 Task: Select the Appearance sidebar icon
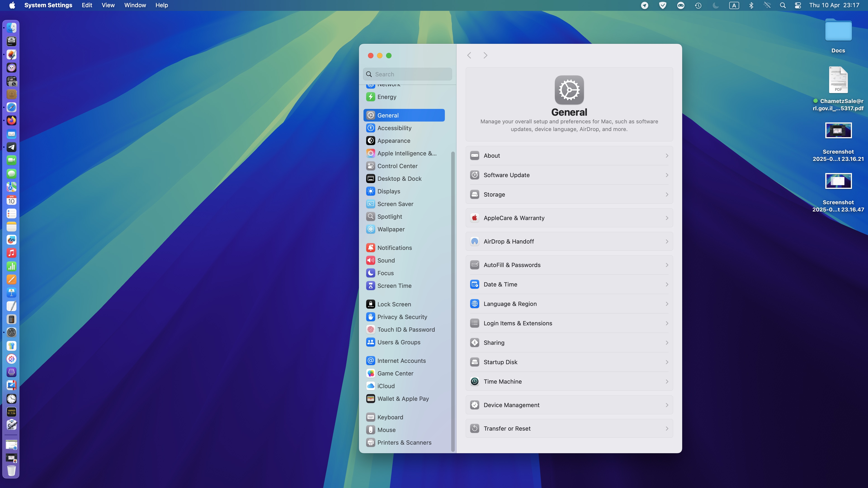click(370, 141)
